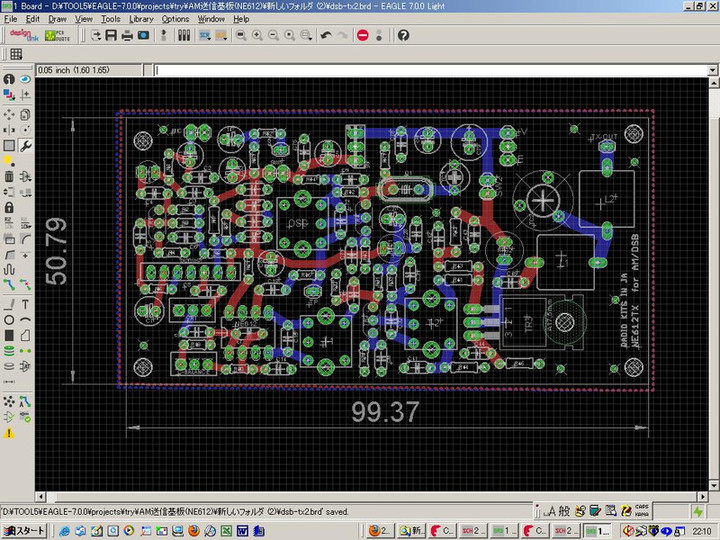Click the Print icon in toolbar
The width and height of the screenshot is (720, 540).
pyautogui.click(x=128, y=35)
